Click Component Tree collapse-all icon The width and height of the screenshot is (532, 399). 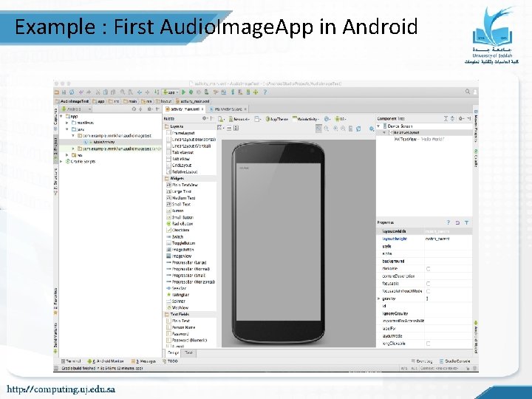coord(452,118)
